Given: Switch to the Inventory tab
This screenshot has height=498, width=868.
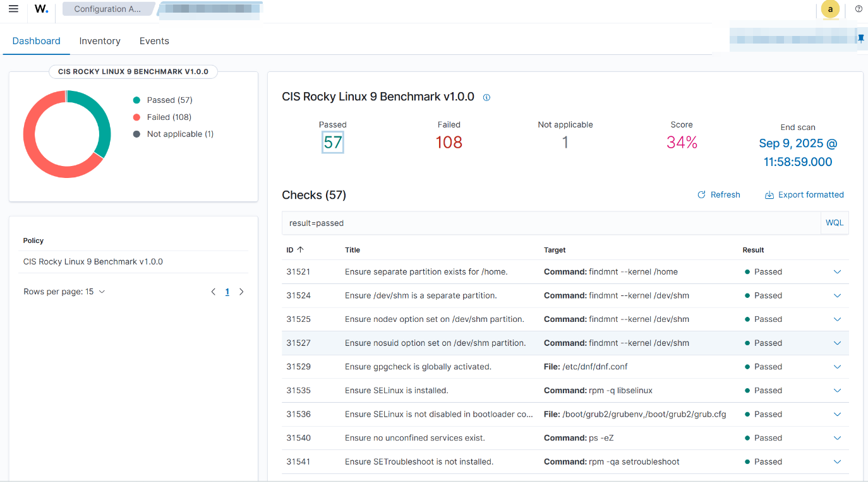Looking at the screenshot, I should tap(100, 41).
